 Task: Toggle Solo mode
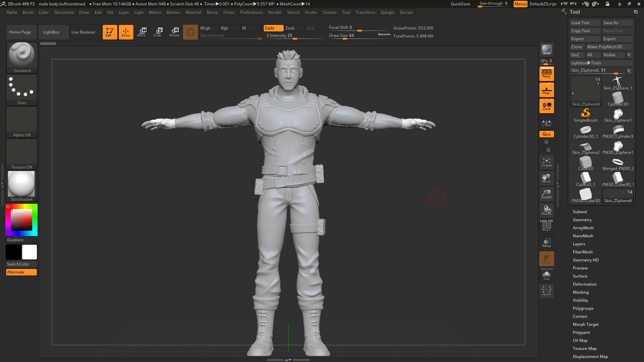(546, 275)
